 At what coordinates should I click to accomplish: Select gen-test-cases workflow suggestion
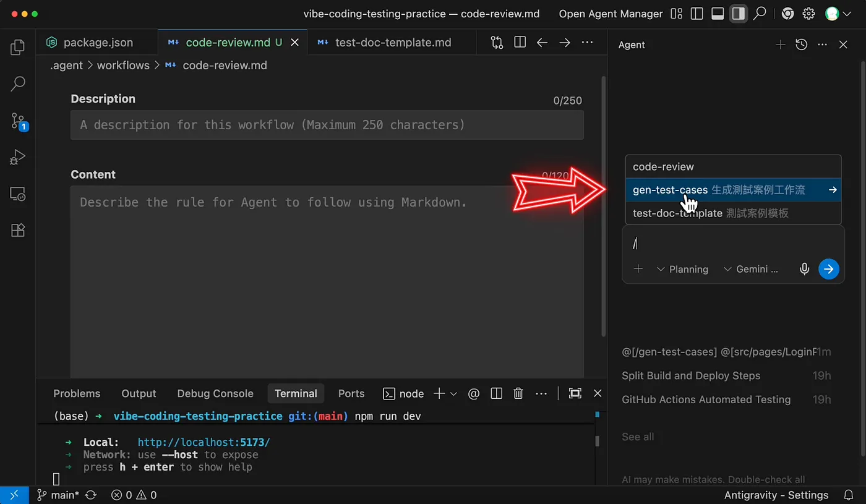[x=734, y=190]
